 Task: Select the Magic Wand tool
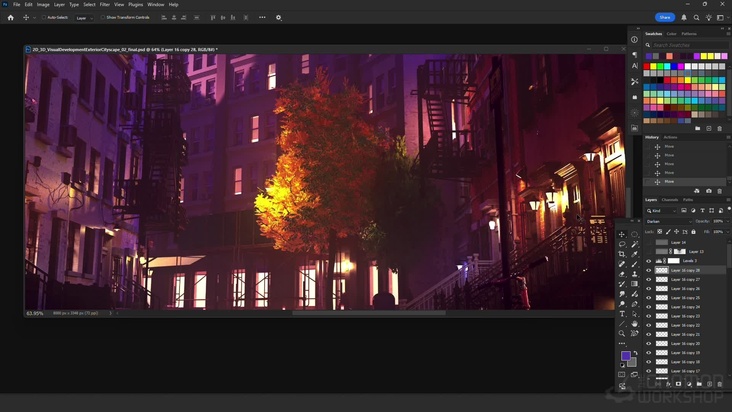coord(634,244)
